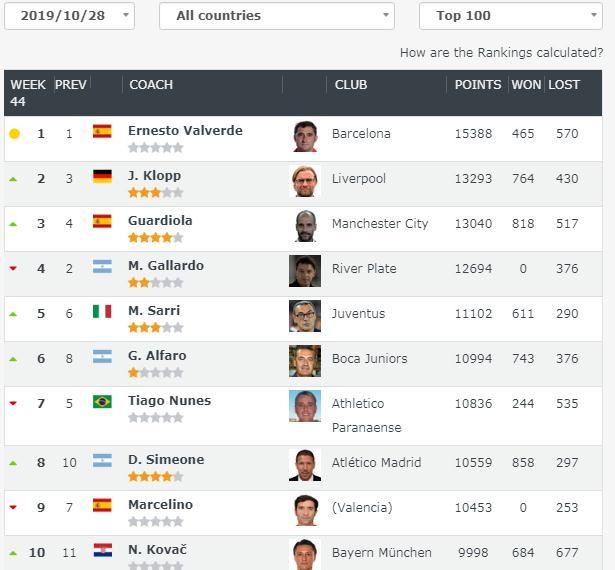Click the Liverpool club name
The height and width of the screenshot is (570, 615).
(358, 179)
